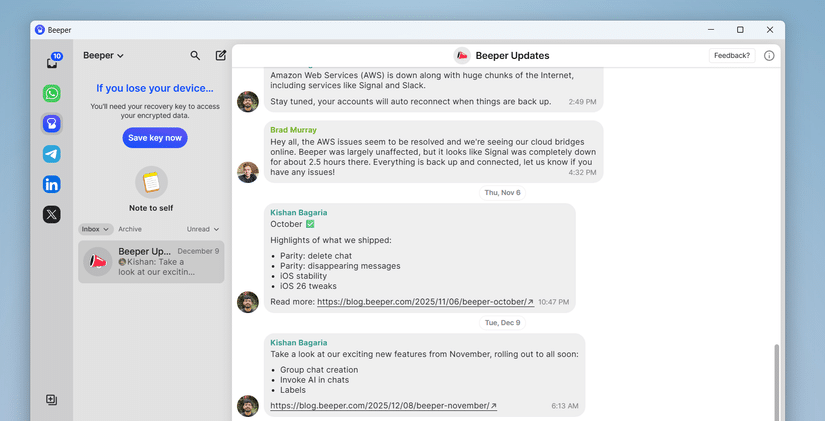Switch to the X (Twitter) account icon
The height and width of the screenshot is (421, 825).
coord(52,214)
